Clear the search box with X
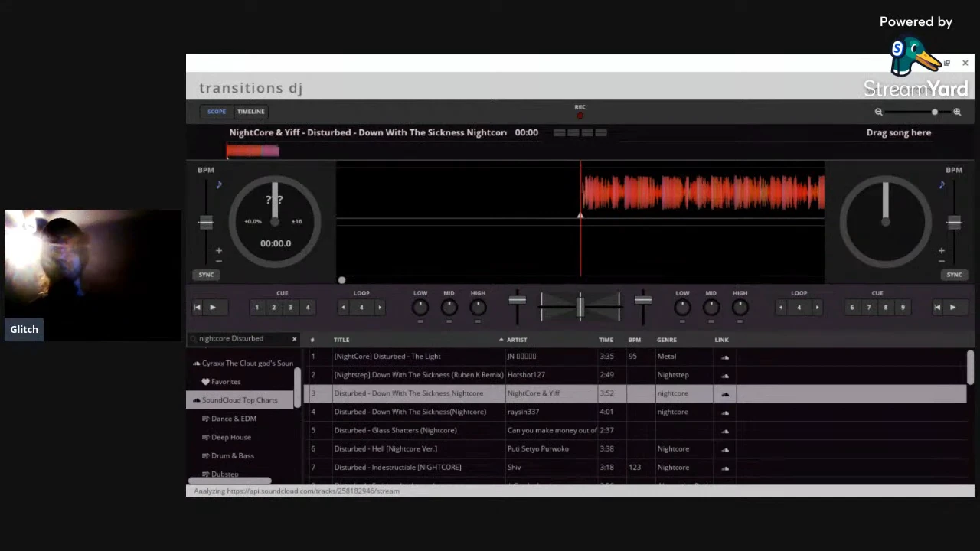980x551 pixels. coord(294,339)
